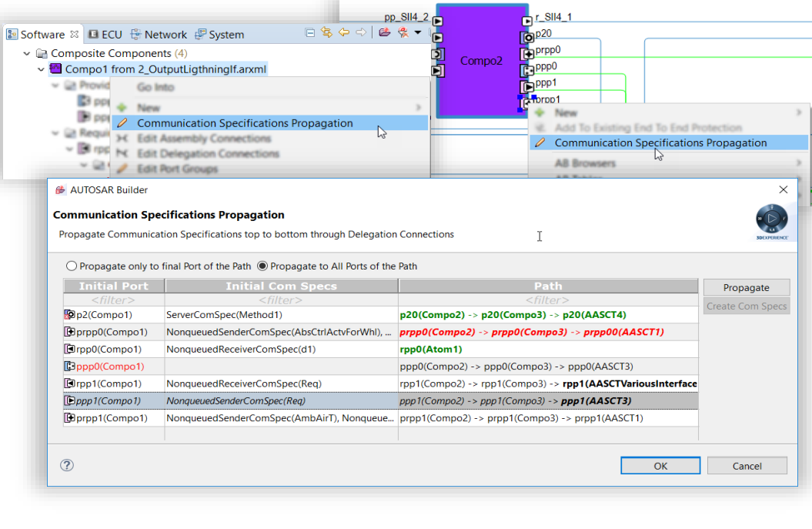Choose Add To Existing End To End Protection
This screenshot has height=529, width=812.
click(669, 128)
